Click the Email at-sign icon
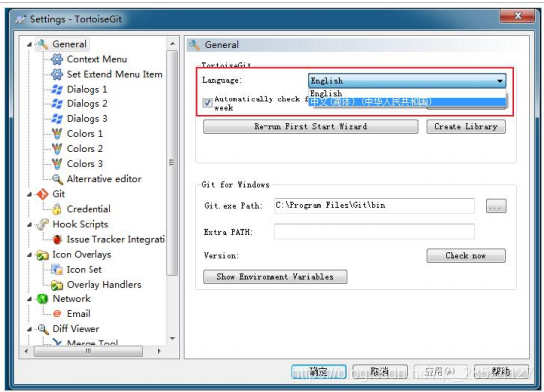The width and height of the screenshot is (544, 392). click(x=57, y=314)
